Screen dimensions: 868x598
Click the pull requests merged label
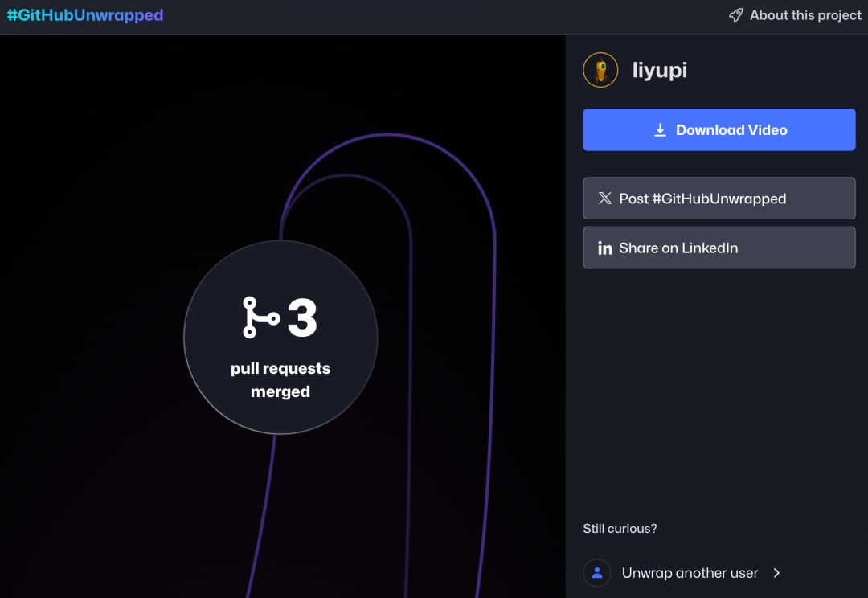[x=280, y=380]
